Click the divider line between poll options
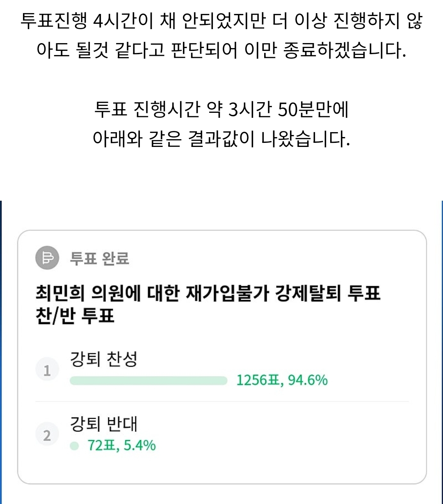The width and height of the screenshot is (443, 504). (x=221, y=401)
